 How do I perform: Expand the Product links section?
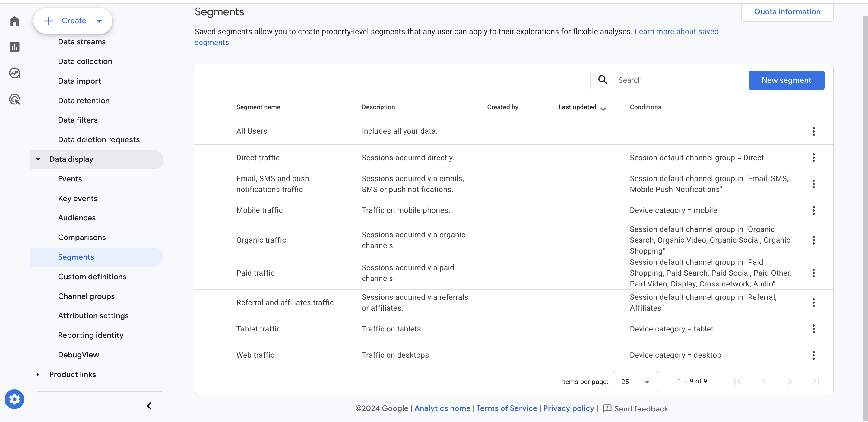click(38, 374)
